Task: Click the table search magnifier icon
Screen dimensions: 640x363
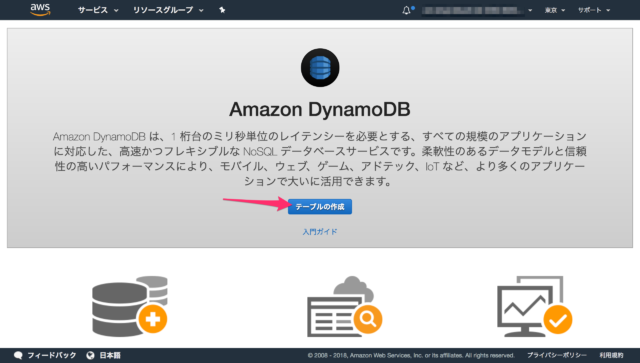Action: [344, 306]
